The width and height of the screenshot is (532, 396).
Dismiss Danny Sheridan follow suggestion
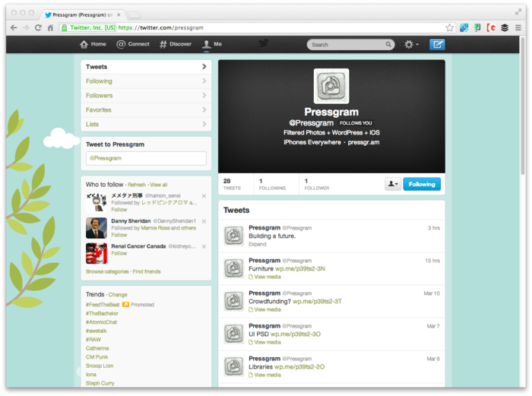(x=204, y=221)
